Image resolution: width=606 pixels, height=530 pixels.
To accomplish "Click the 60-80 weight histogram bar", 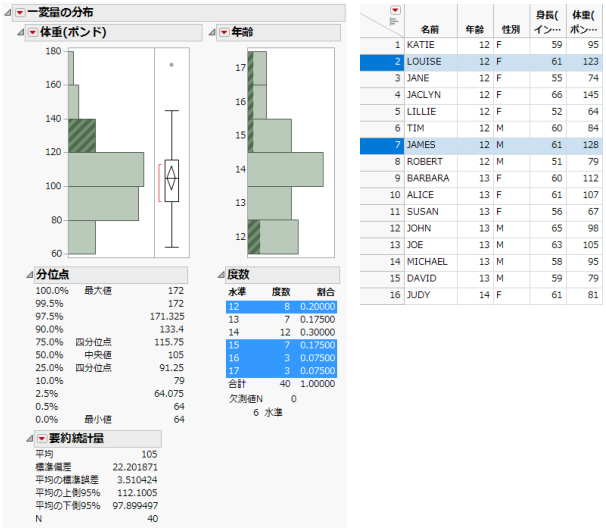I will point(82,237).
